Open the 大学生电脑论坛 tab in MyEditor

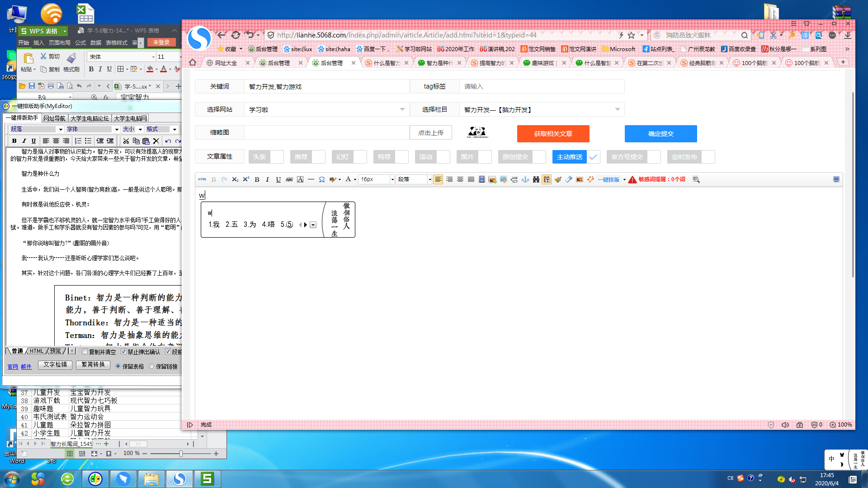tap(90, 118)
